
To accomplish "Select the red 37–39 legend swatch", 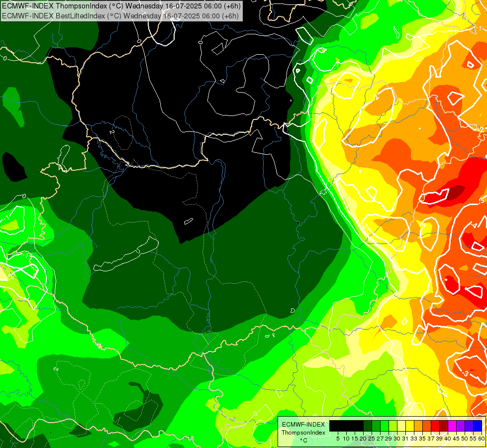I will coord(435,426).
